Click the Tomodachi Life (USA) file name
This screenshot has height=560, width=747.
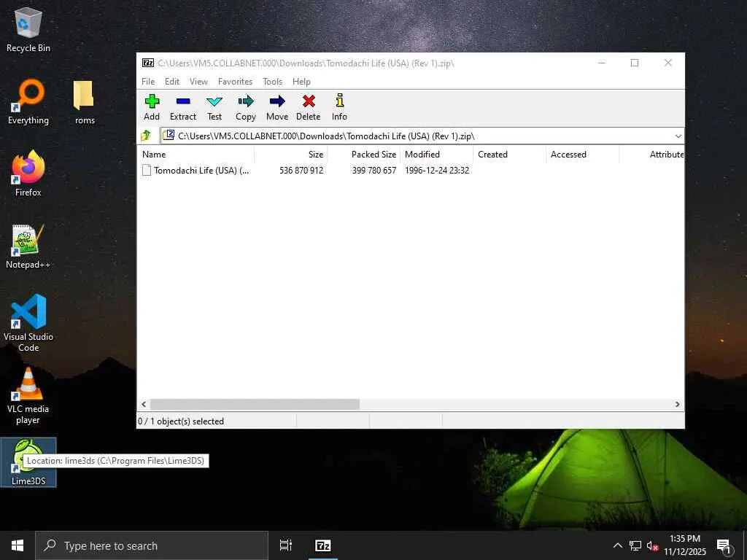coord(201,171)
